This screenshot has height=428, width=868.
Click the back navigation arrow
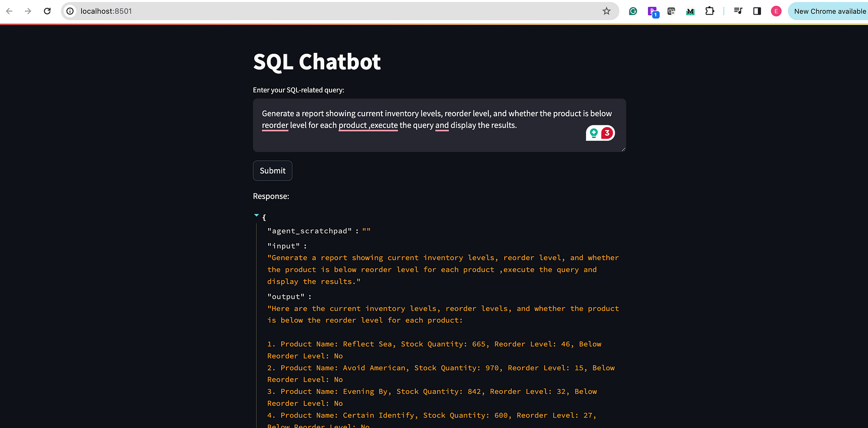[x=9, y=11]
